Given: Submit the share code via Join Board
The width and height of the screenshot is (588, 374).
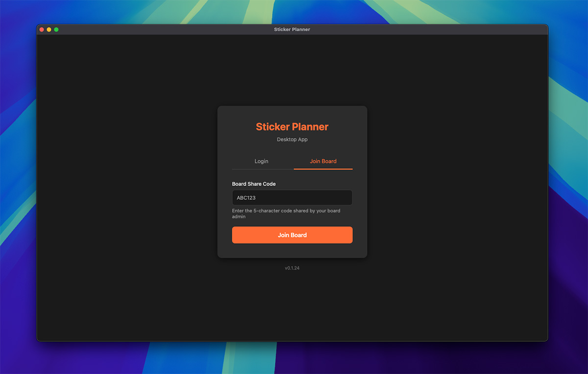Looking at the screenshot, I should [292, 235].
